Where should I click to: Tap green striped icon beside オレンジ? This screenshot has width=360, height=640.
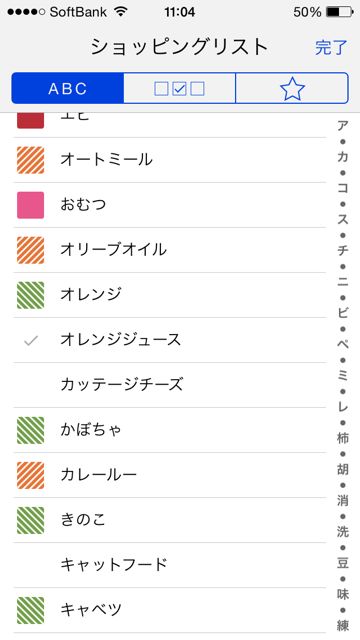(x=31, y=295)
